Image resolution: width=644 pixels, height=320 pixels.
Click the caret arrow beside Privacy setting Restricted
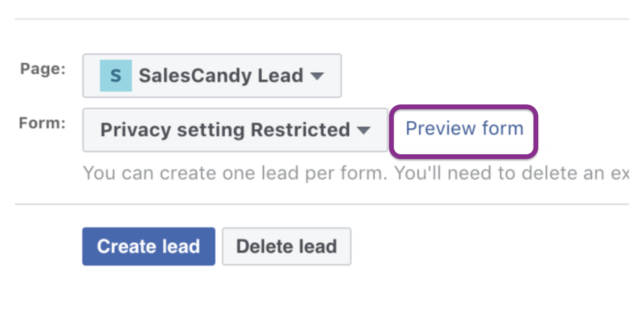(364, 130)
